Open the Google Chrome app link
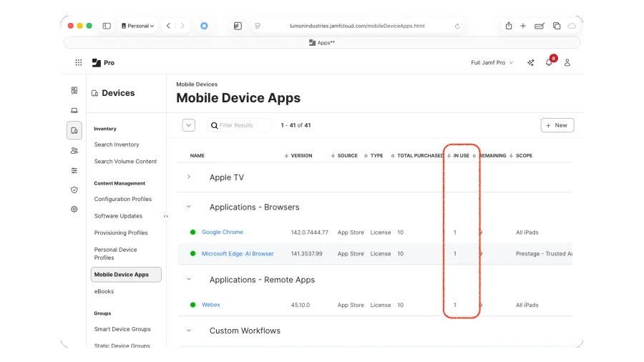Screen dimensions: 644x362 point(223,232)
